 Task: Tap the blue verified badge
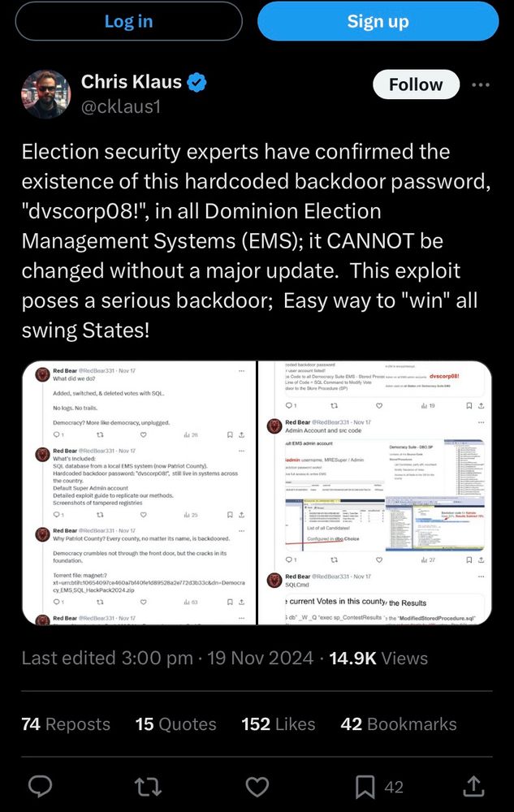pos(197,82)
